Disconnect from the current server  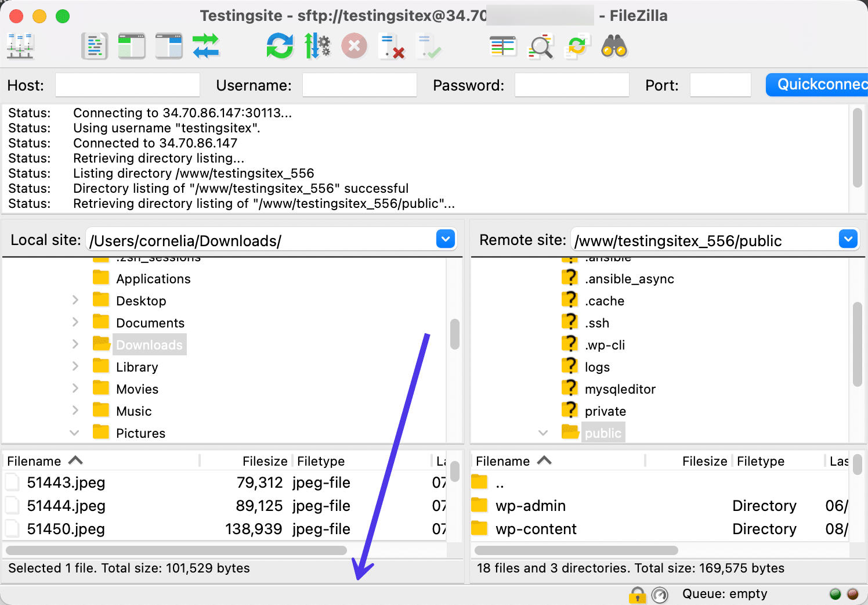[391, 46]
